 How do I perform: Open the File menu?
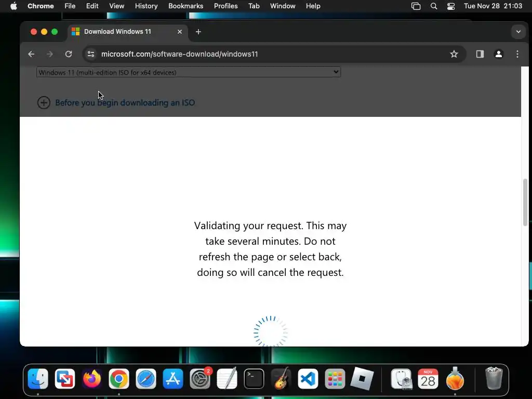coord(70,6)
